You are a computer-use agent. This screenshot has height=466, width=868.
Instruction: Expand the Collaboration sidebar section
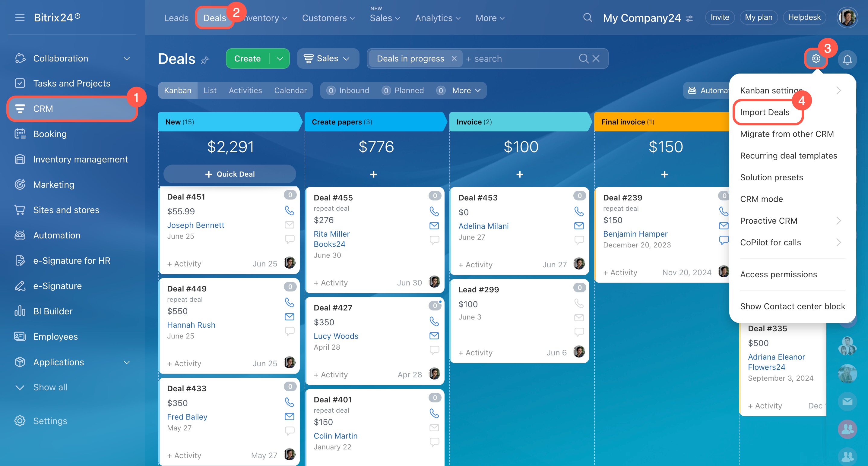click(126, 58)
